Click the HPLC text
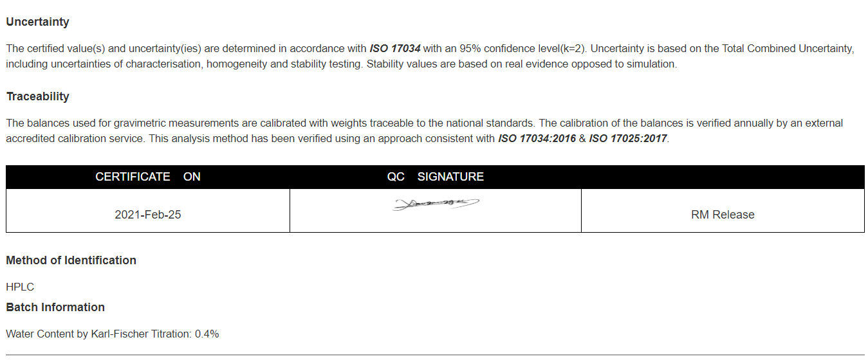868x360 pixels. [20, 287]
